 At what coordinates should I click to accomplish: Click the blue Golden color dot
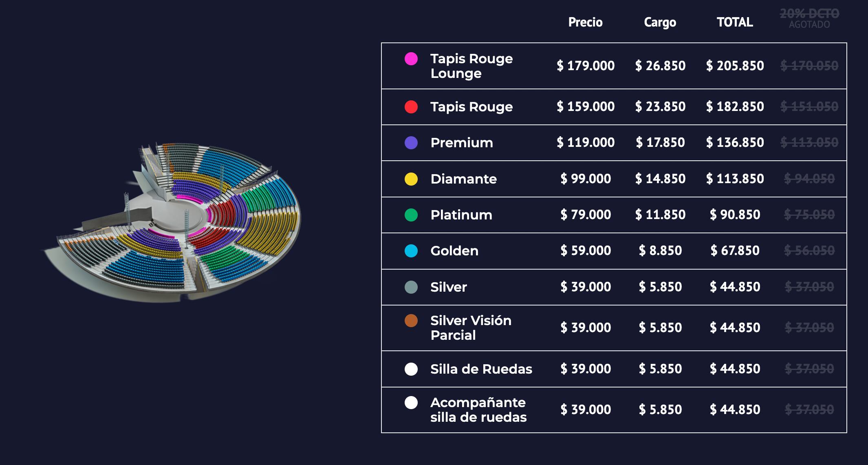[411, 251]
